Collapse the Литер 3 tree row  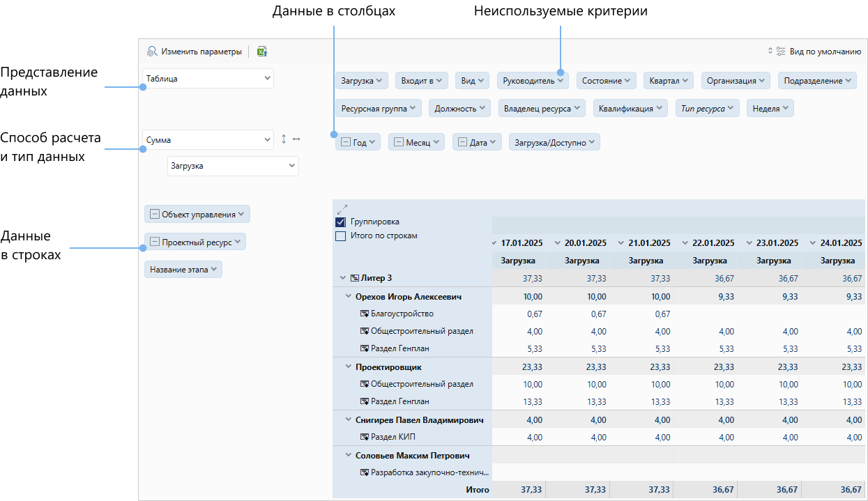click(x=342, y=278)
